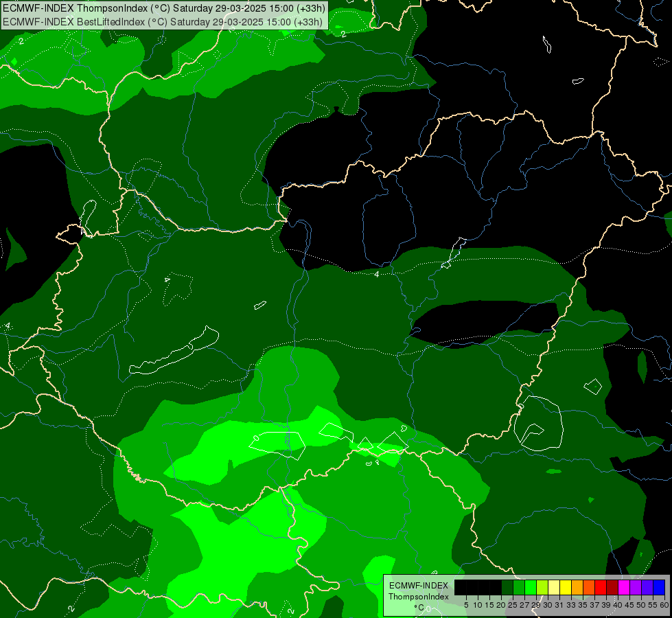Screen dimensions: 672x618
Task: Click legend scale value 15
Action: click(x=489, y=605)
